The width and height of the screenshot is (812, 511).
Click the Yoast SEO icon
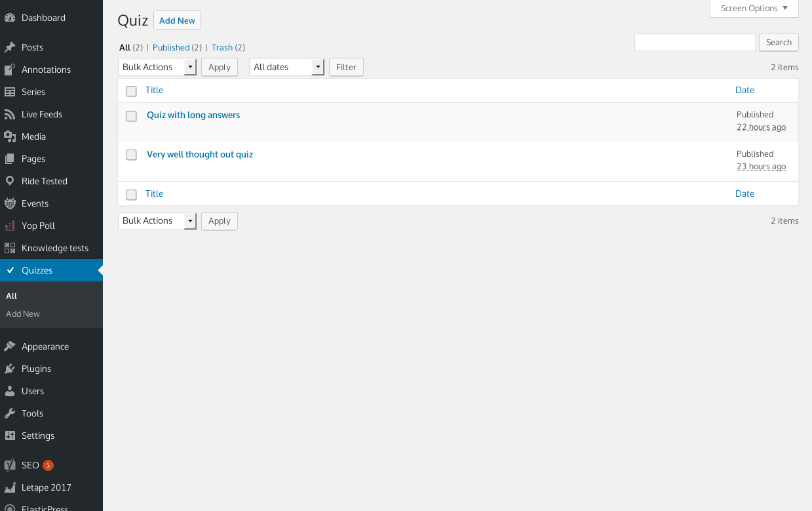point(10,465)
